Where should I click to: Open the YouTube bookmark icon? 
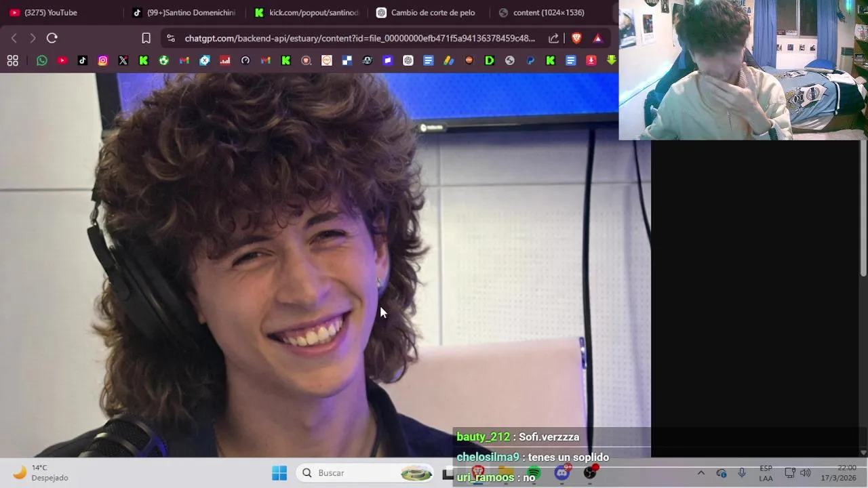point(62,60)
